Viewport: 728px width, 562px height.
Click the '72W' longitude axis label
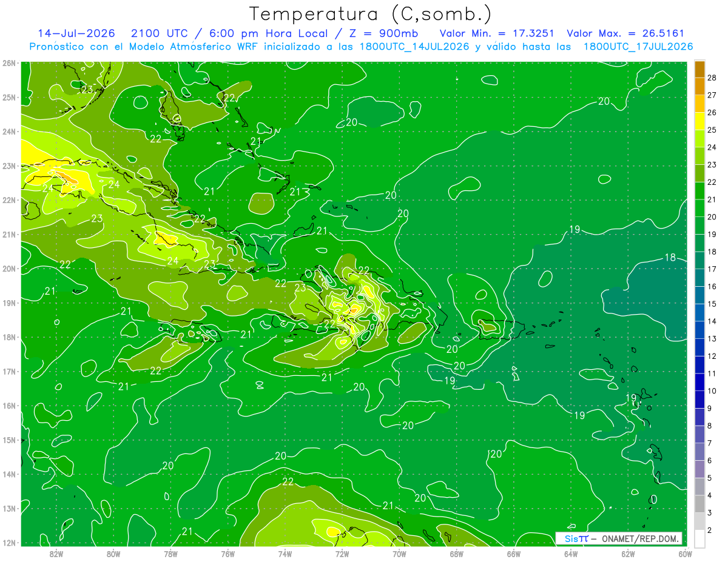pyautogui.click(x=342, y=553)
